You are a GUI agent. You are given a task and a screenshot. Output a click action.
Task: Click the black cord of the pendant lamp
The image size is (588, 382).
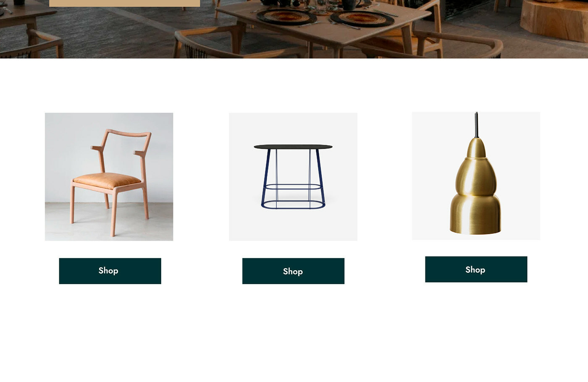tap(476, 125)
